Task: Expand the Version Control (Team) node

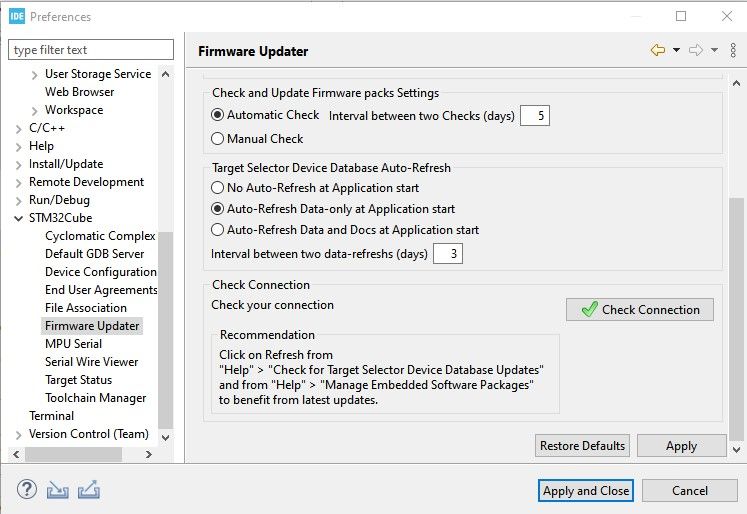Action: coord(19,434)
